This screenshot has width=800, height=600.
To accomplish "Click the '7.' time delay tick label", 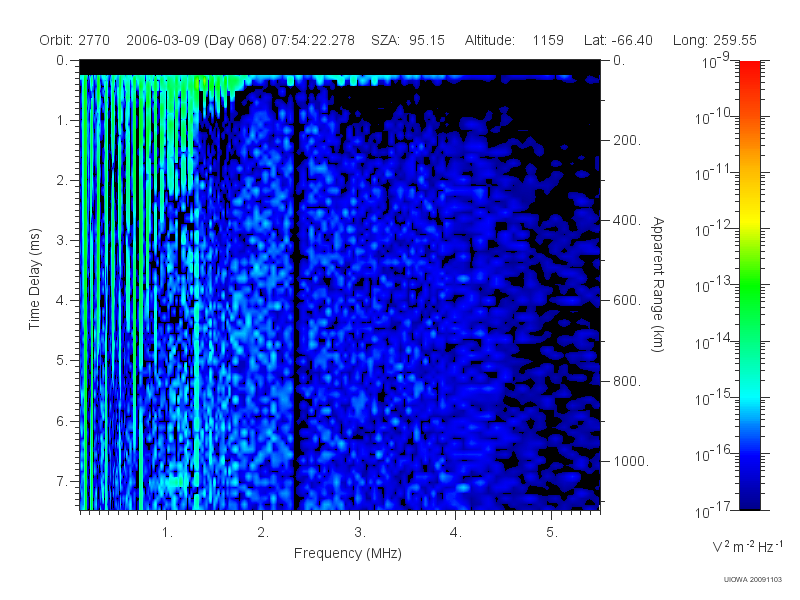I will [62, 481].
